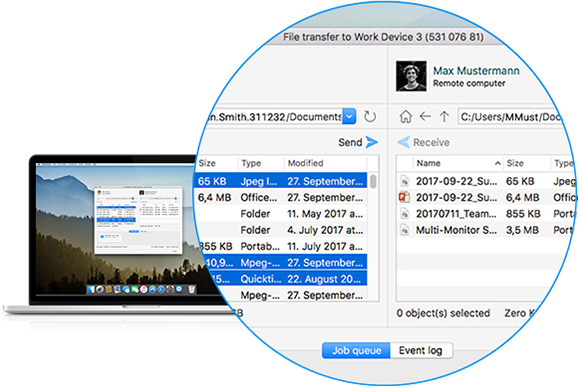The height and width of the screenshot is (388, 583).
Task: Click the refresh icon beside the local path
Action: 370,117
